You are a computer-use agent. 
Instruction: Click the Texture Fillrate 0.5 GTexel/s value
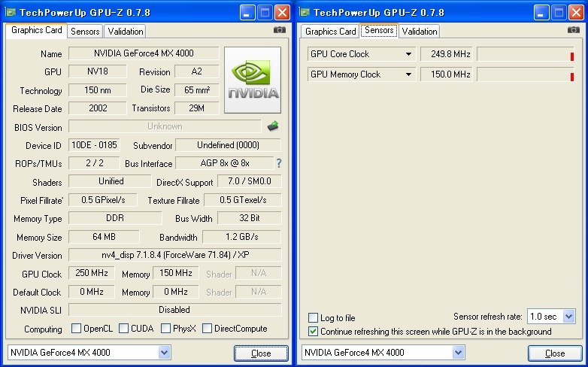[243, 200]
